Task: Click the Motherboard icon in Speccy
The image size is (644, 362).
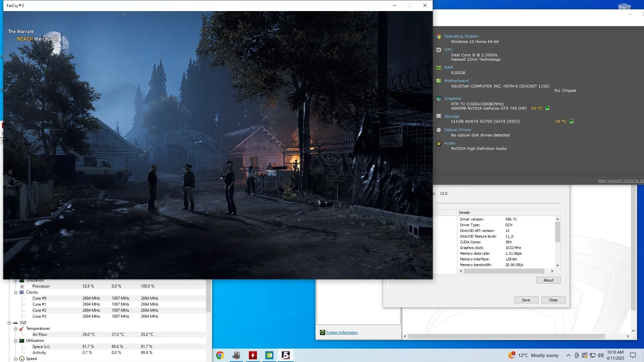Action: 439,81
